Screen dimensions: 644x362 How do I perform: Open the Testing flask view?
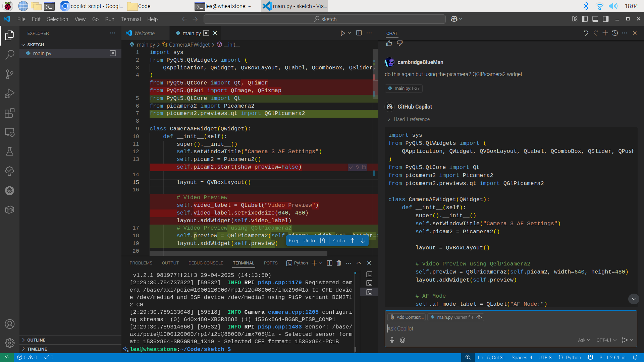click(x=10, y=152)
